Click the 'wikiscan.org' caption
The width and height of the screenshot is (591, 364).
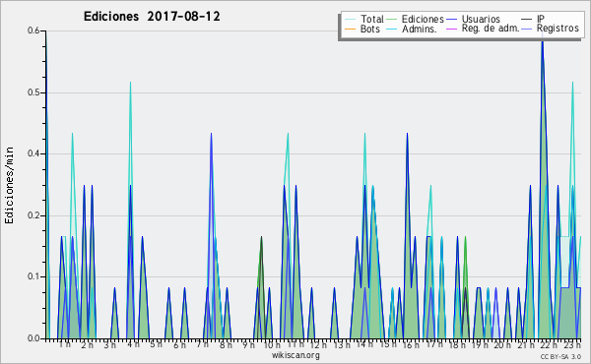coord(295,355)
